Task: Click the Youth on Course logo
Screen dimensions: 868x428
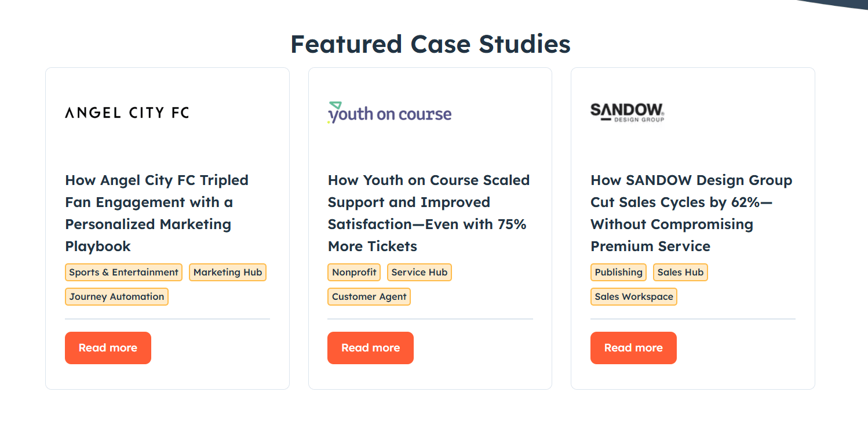Action: (389, 113)
